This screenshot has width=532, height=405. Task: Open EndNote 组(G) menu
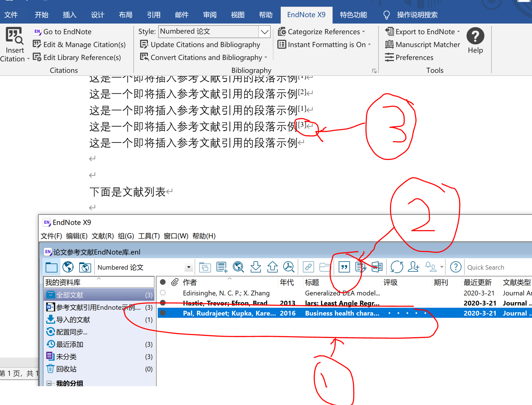tap(126, 236)
